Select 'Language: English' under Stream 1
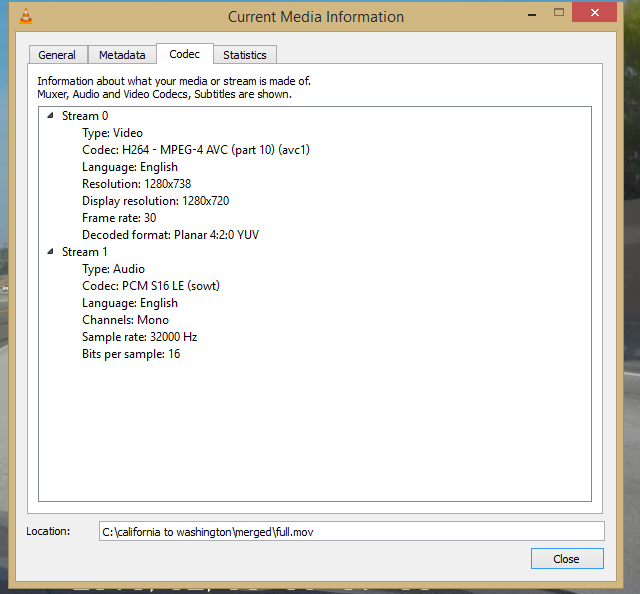The image size is (640, 594). point(130,303)
